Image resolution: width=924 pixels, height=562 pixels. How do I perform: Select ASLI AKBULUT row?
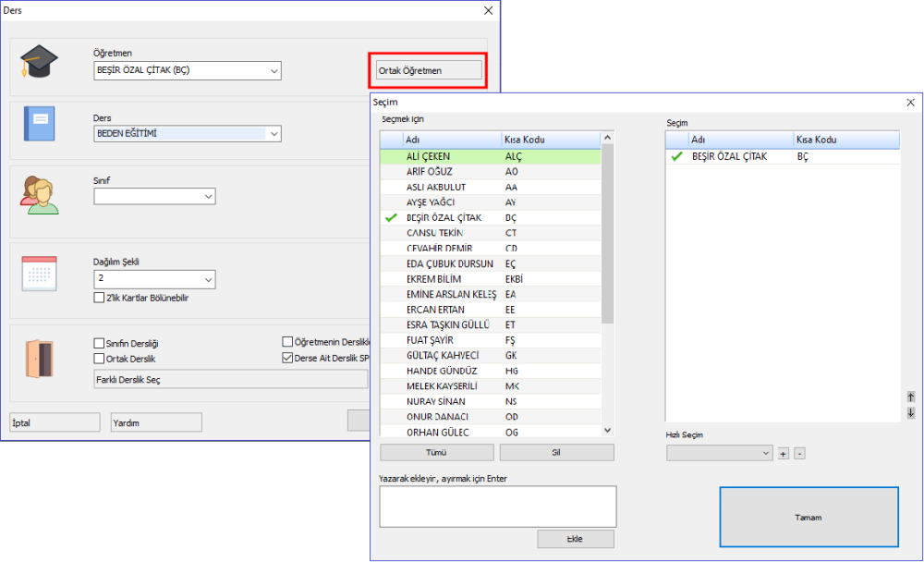point(491,187)
